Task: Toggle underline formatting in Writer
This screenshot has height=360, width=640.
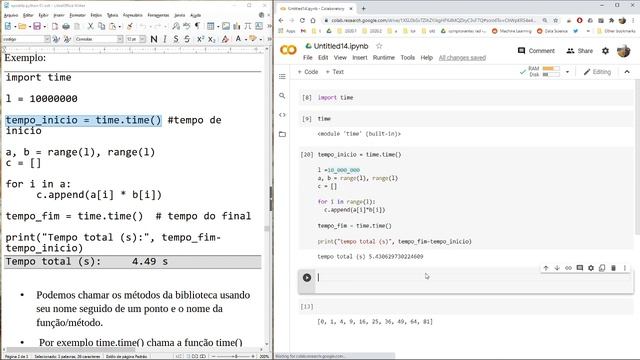Action: 176,39
